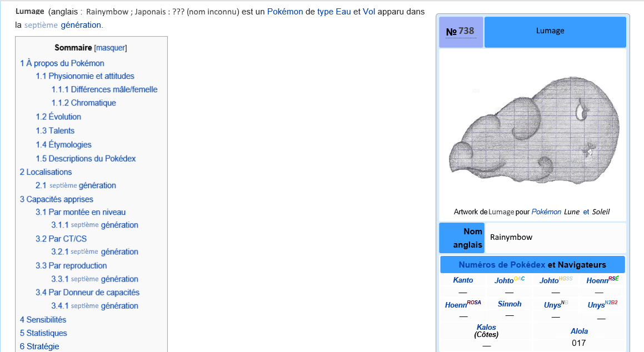Open the Johto OAC Pokédex link
This screenshot has height=352, width=644.
tap(510, 280)
